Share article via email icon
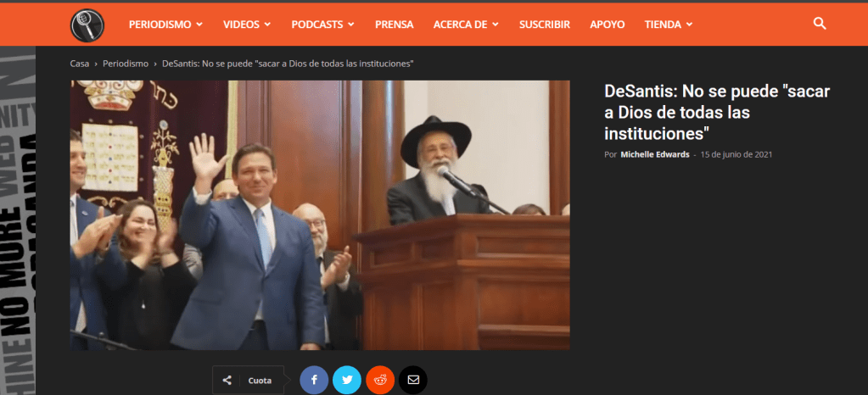 [413, 380]
